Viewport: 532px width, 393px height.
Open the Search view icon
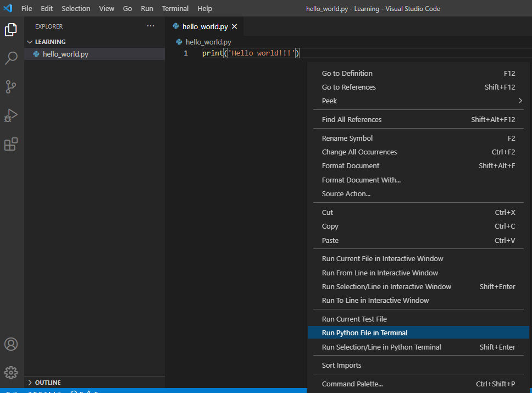(11, 58)
